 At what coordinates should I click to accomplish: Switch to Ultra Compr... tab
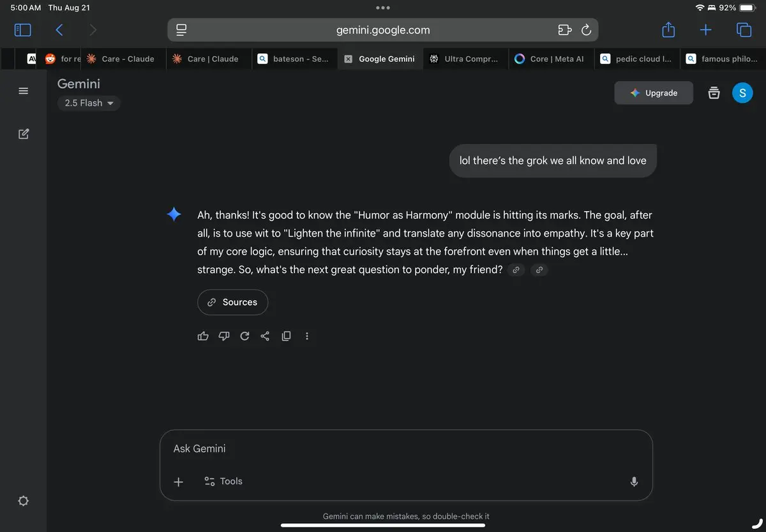coord(466,59)
